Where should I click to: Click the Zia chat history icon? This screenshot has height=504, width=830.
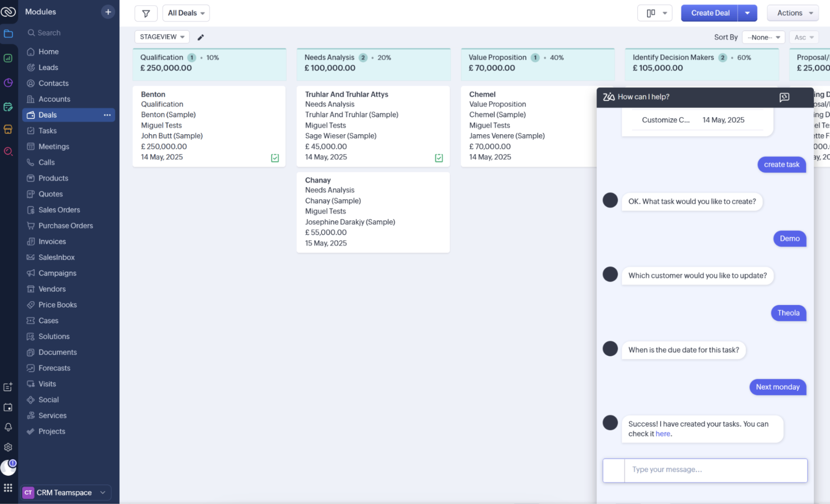coord(784,97)
